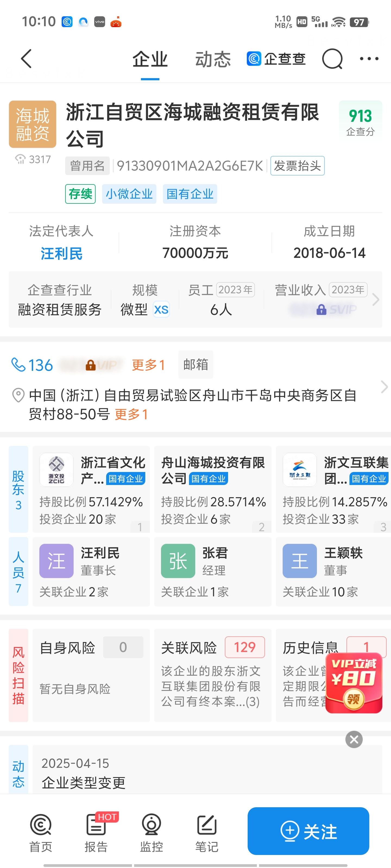Viewport: 391px width, 868px height.
Task: Tap the 3317 view count icon
Action: [x=20, y=159]
